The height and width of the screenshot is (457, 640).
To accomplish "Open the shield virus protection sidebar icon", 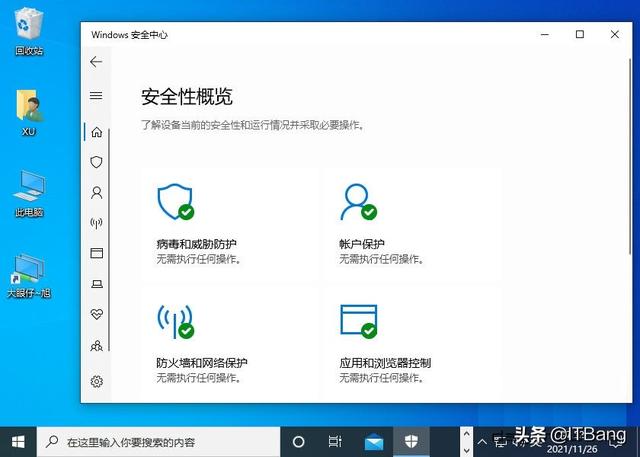I will [x=96, y=162].
